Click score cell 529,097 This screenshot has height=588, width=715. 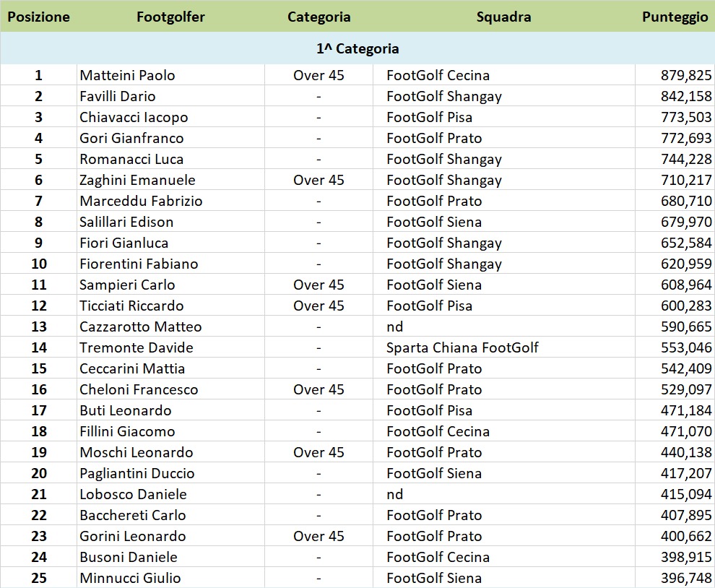click(x=675, y=389)
